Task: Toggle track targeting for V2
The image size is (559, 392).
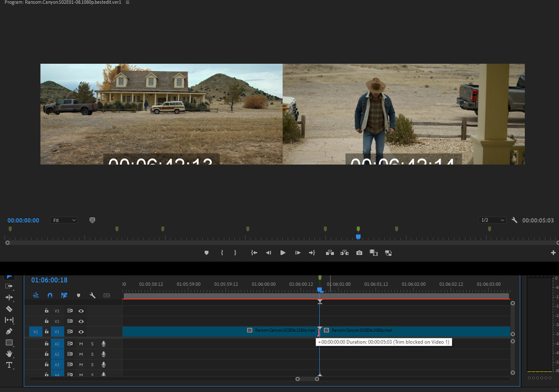Action: tap(57, 321)
